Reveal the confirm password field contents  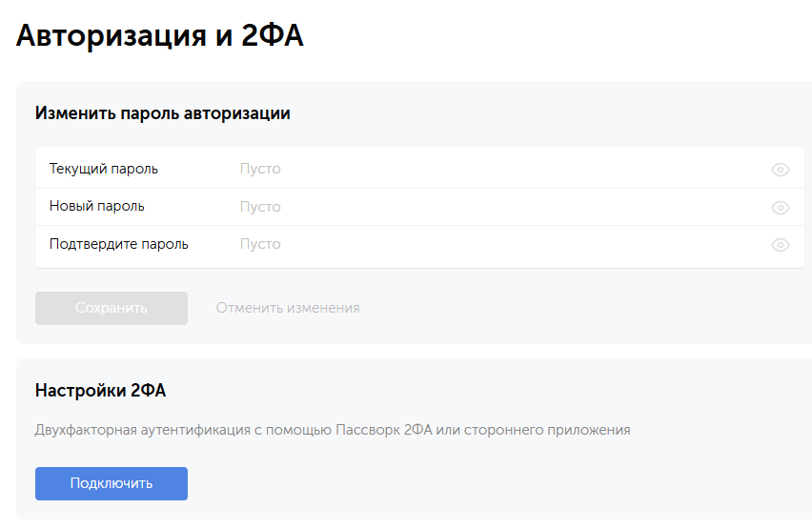(780, 245)
